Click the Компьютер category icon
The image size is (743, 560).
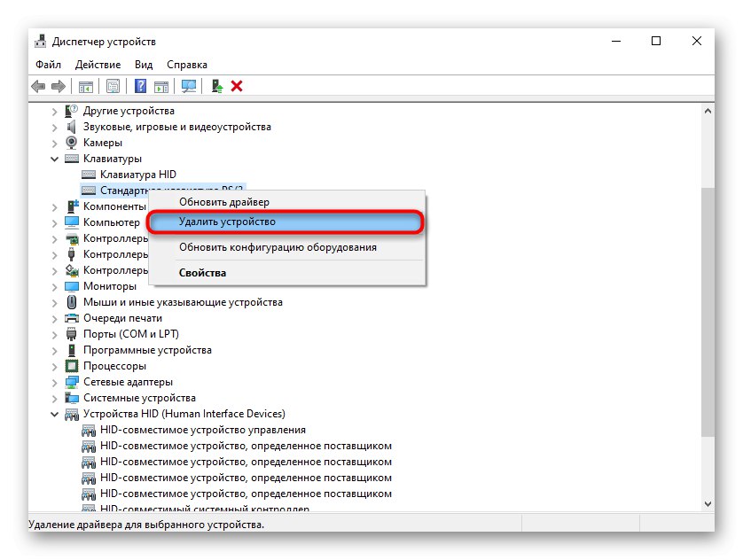click(x=72, y=222)
